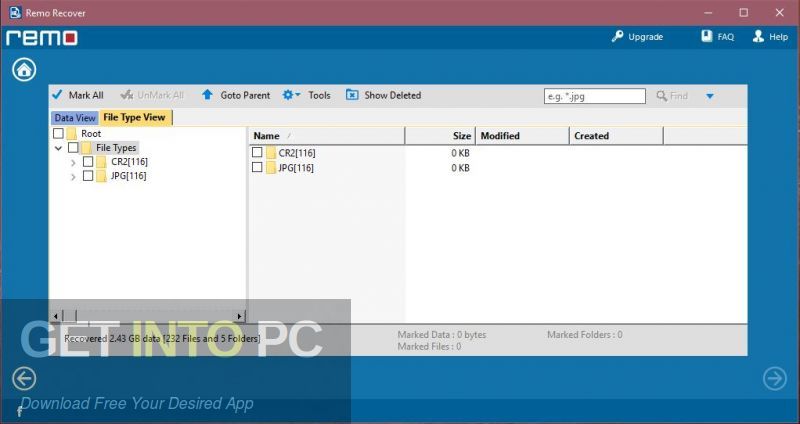Collapse the File Types tree node
800x424 pixels.
(x=58, y=148)
